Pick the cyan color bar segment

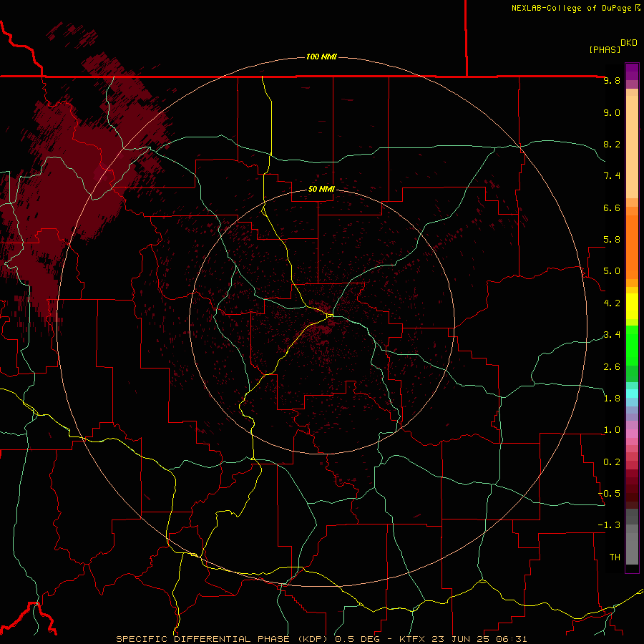632,394
